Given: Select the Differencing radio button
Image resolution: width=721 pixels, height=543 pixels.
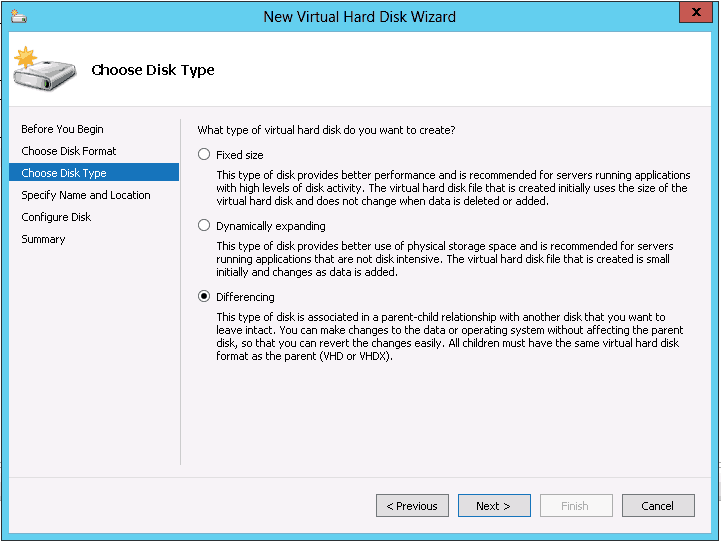Looking at the screenshot, I should click(205, 297).
